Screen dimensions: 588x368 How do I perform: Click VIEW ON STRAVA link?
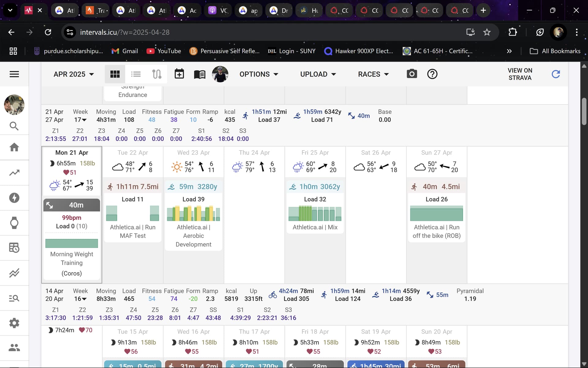pos(520,74)
